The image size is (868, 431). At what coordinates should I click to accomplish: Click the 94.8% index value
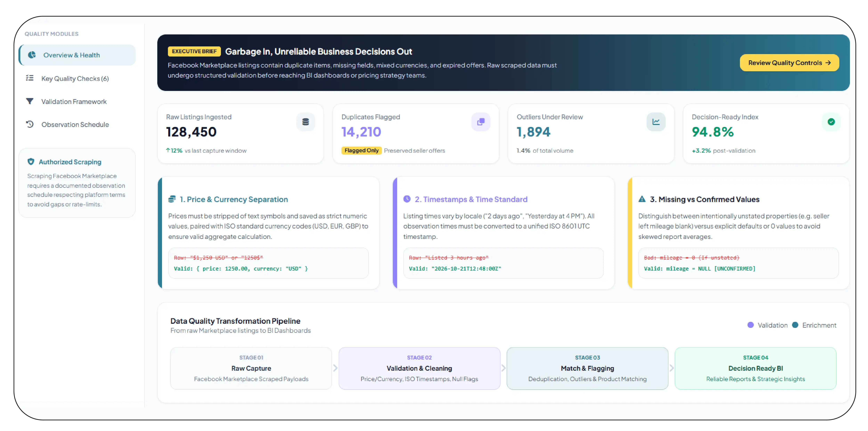click(713, 132)
